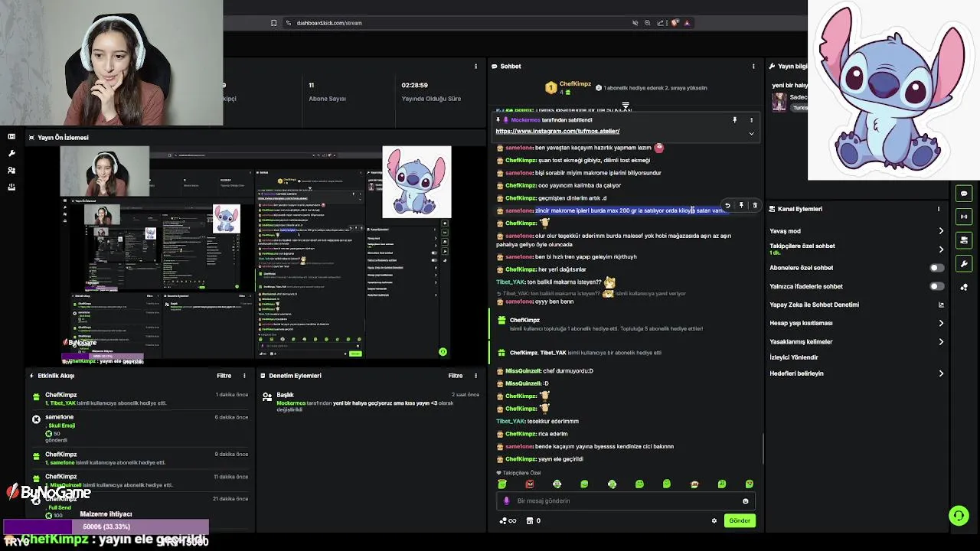Image resolution: width=980 pixels, height=551 pixels.
Task: Click the chat bubble icon in right sidebar
Action: pyautogui.click(x=964, y=193)
